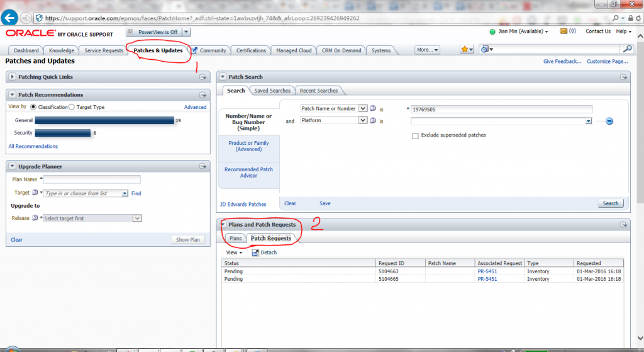Viewport: 644px width, 352px height.
Task: Click the browser forward arrow button
Action: [x=25, y=18]
